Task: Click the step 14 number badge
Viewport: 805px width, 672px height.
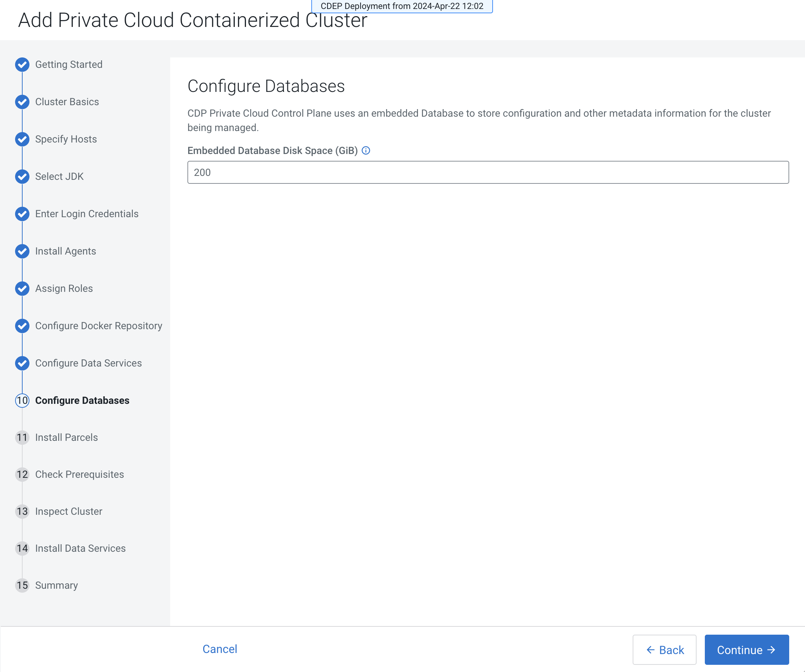Action: (22, 548)
